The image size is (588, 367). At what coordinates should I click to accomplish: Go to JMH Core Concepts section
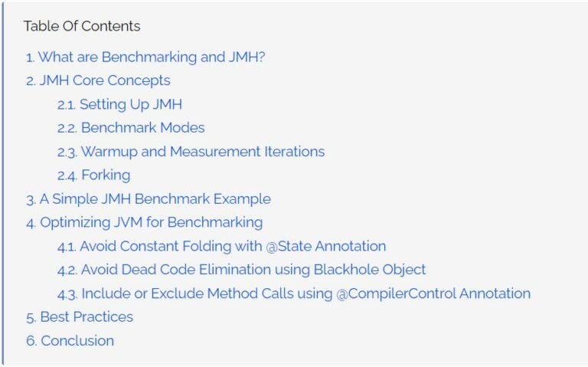[x=98, y=80]
